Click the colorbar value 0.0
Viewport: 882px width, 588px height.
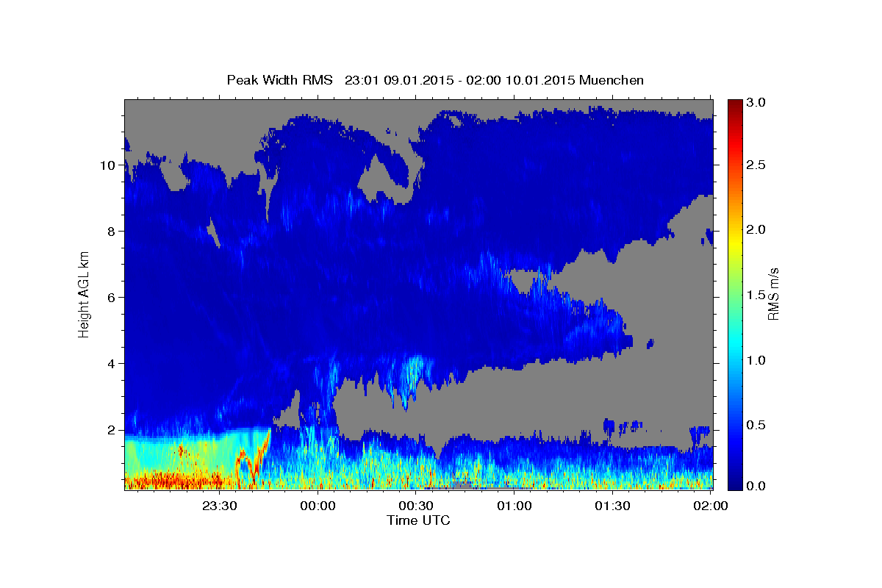(756, 486)
